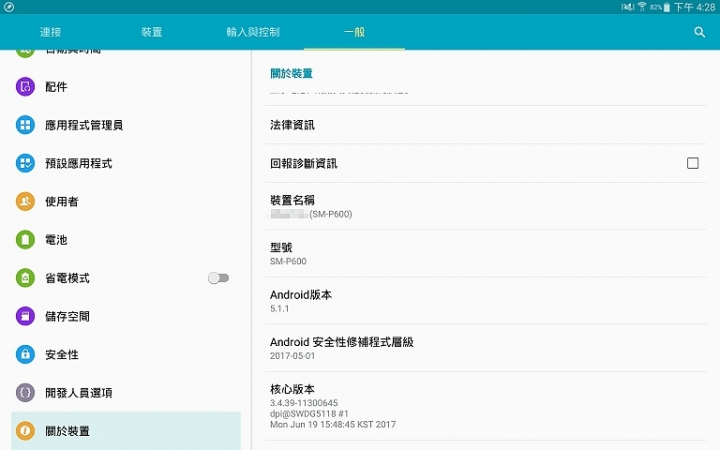Switch to the 裝置 tab
720x450 pixels.
(152, 32)
